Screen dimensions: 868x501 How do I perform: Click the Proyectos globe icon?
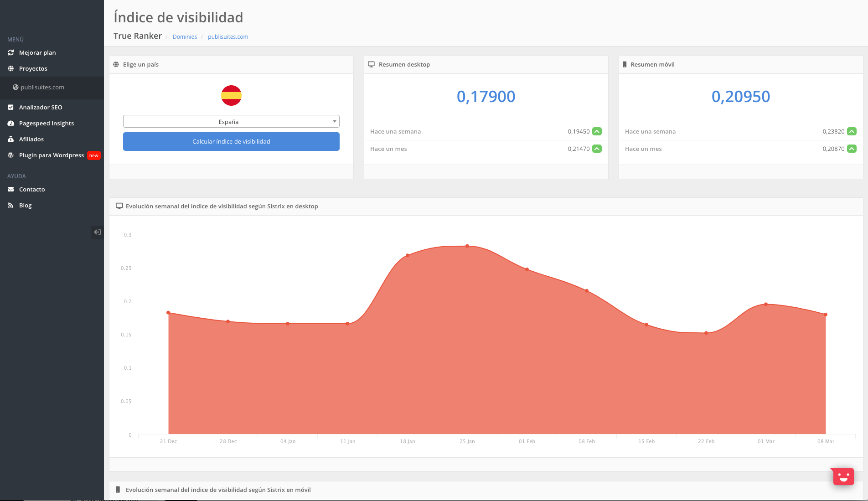(10, 68)
